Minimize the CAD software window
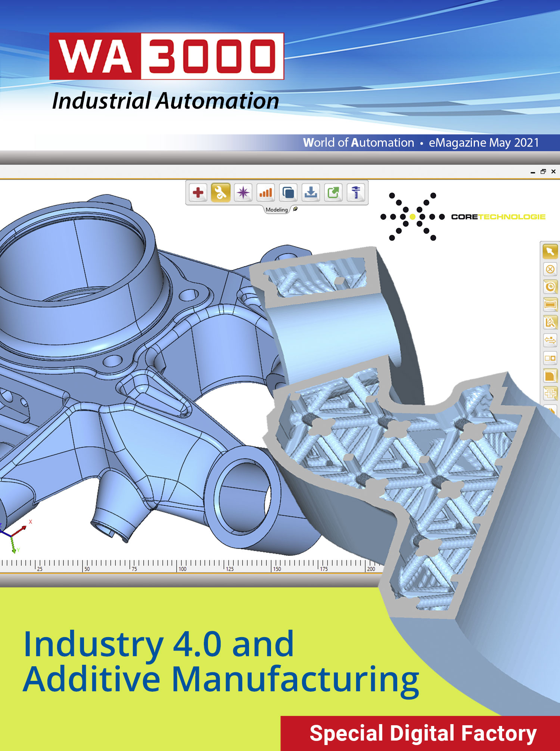Image resolution: width=560 pixels, height=751 pixels. tap(533, 172)
